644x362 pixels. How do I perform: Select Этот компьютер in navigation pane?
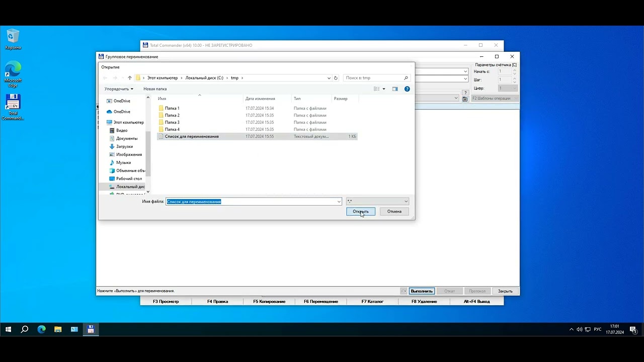click(x=125, y=122)
